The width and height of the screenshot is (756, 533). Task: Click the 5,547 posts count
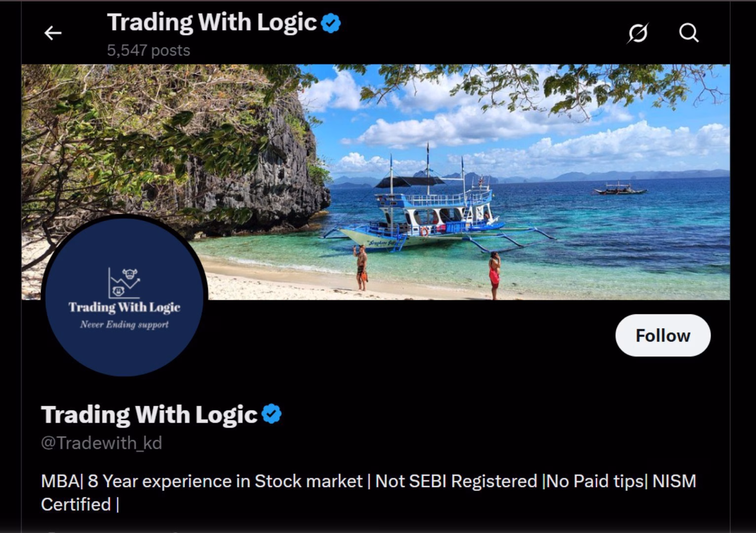point(149,50)
